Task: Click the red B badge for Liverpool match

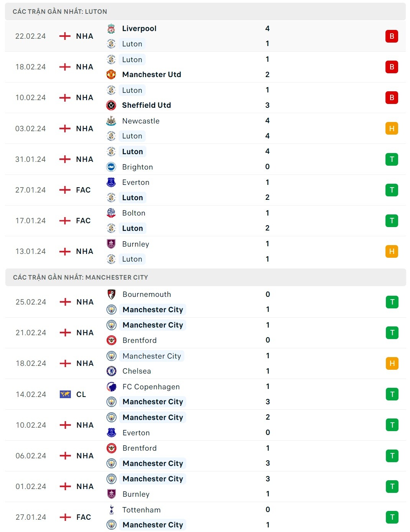Action: 392,36
